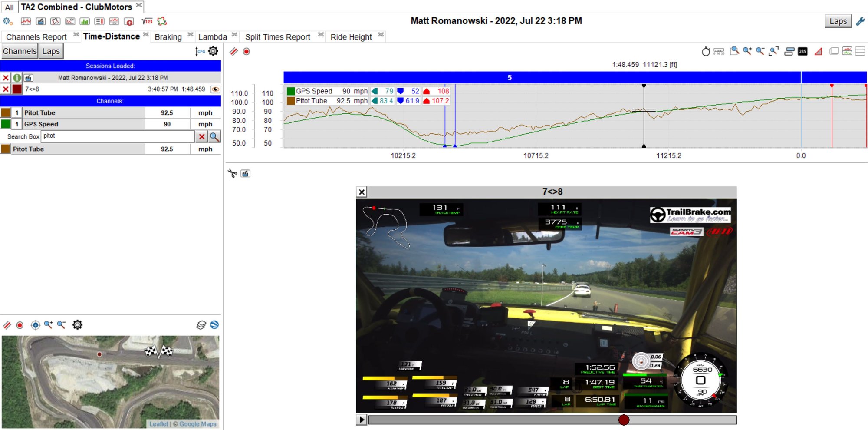Switch to the Braking tab
This screenshot has height=430, width=868.
[x=168, y=37]
